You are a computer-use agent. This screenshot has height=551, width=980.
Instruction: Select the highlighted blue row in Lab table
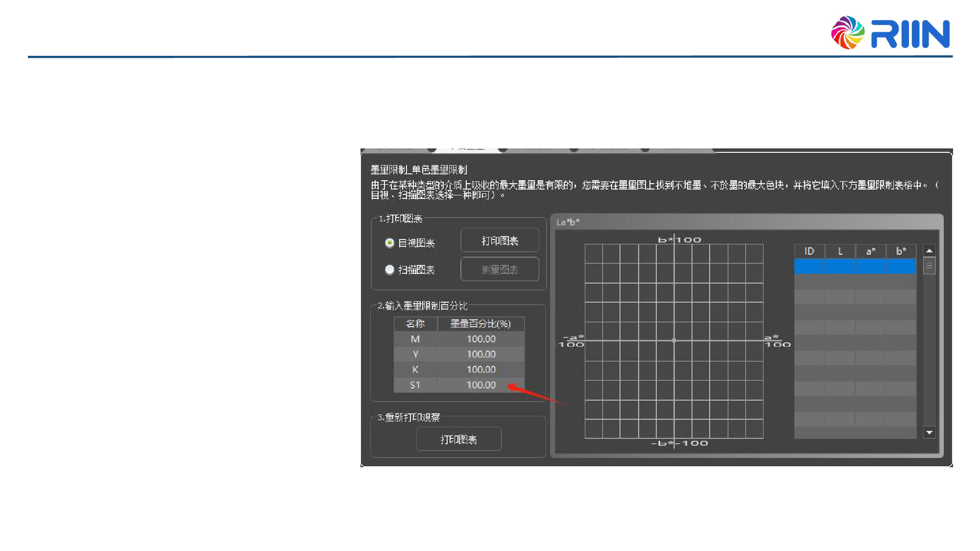[x=855, y=266]
